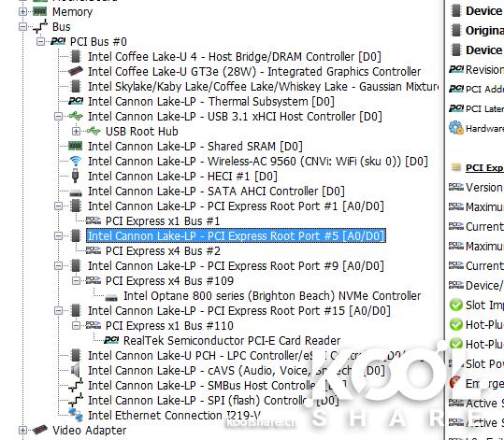Click the network icon for Ethernet Connection I219-V
Image resolution: width=504 pixels, height=440 pixels.
pyautogui.click(x=76, y=415)
